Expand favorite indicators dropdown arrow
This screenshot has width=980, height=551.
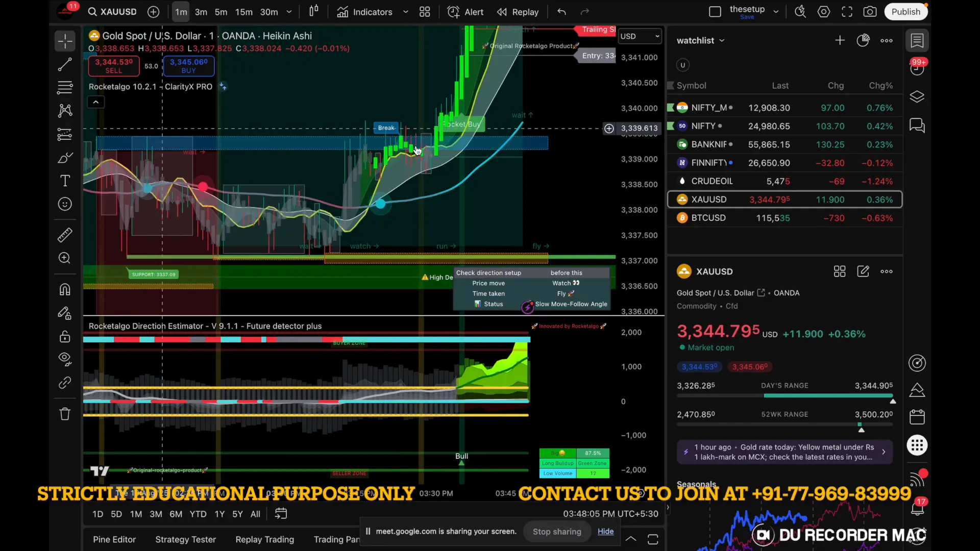(406, 12)
